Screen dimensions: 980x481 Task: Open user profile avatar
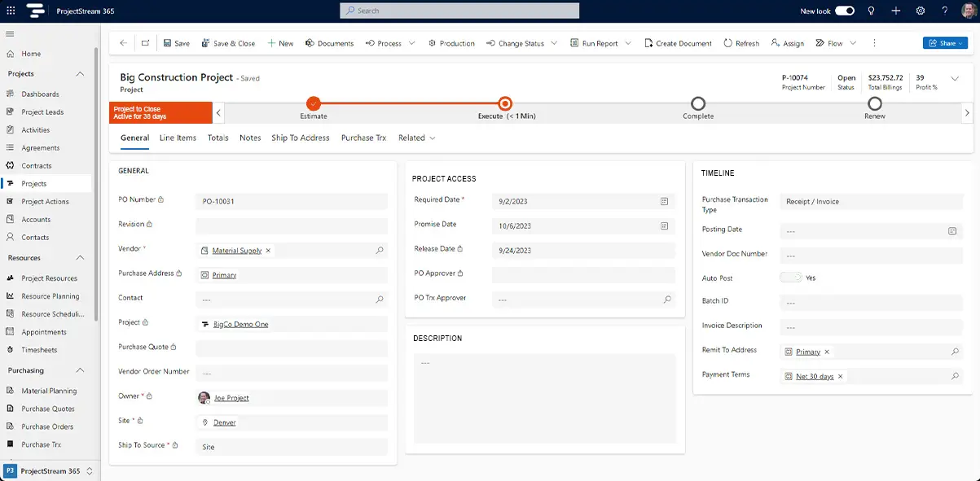pyautogui.click(x=967, y=11)
